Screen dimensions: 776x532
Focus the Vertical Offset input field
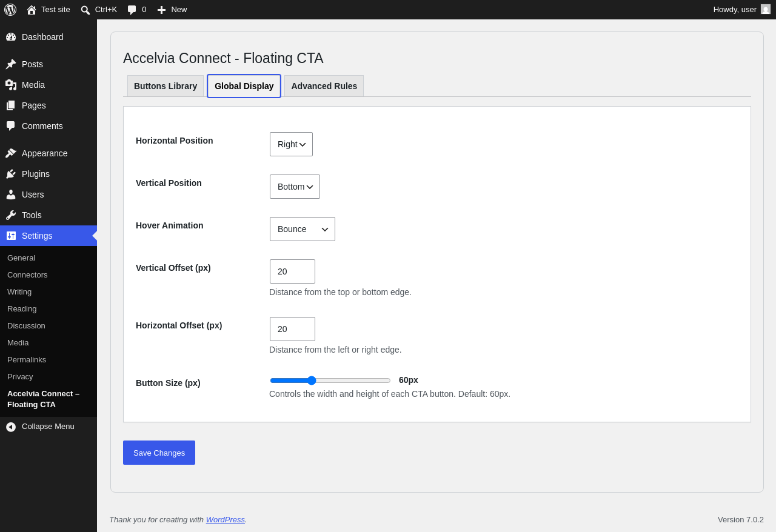click(x=292, y=271)
